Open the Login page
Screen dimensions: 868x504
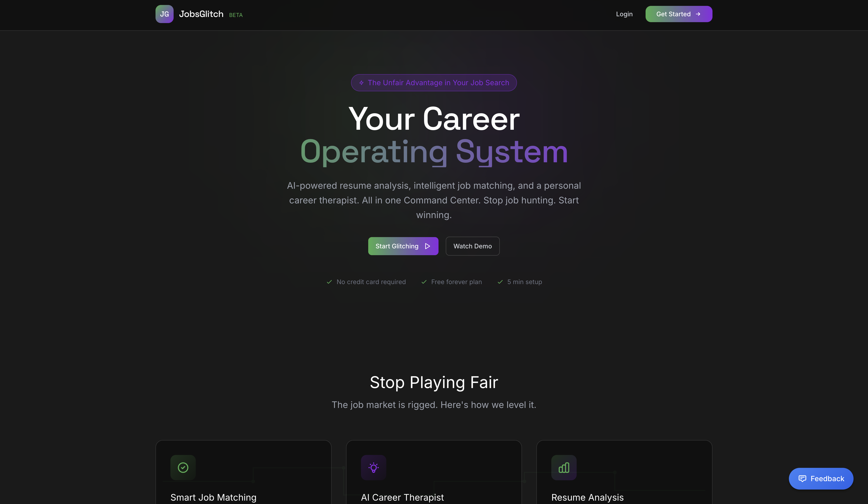(x=624, y=14)
